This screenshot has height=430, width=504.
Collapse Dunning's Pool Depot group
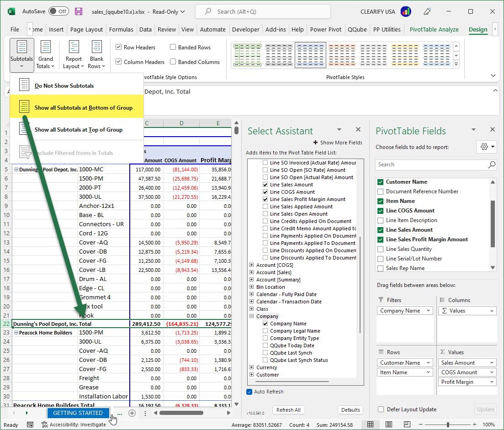pos(16,170)
